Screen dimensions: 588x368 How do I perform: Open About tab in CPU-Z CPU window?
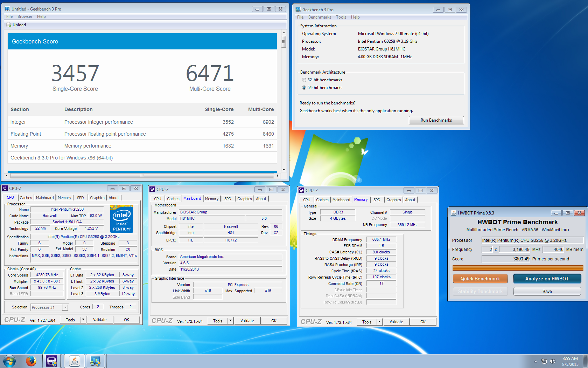click(114, 198)
